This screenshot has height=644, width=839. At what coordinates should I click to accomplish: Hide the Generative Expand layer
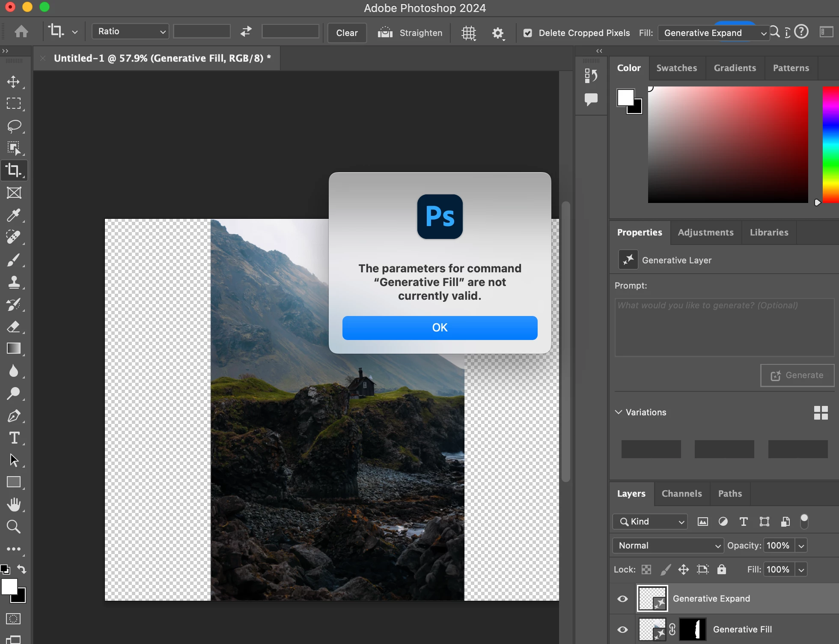pos(623,599)
